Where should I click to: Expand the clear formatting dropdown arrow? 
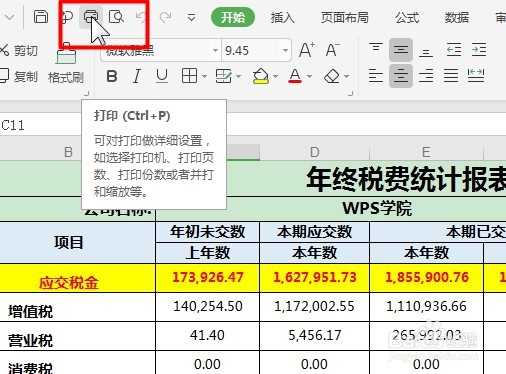tap(346, 76)
